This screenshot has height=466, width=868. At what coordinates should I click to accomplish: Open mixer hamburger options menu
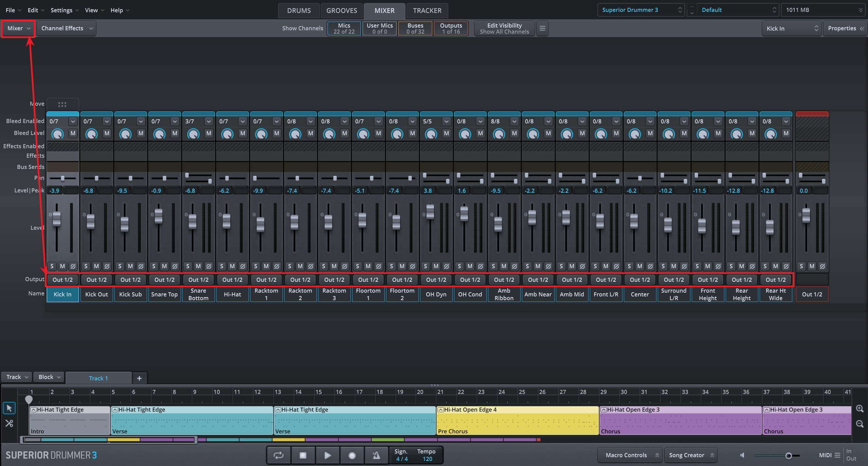[542, 28]
